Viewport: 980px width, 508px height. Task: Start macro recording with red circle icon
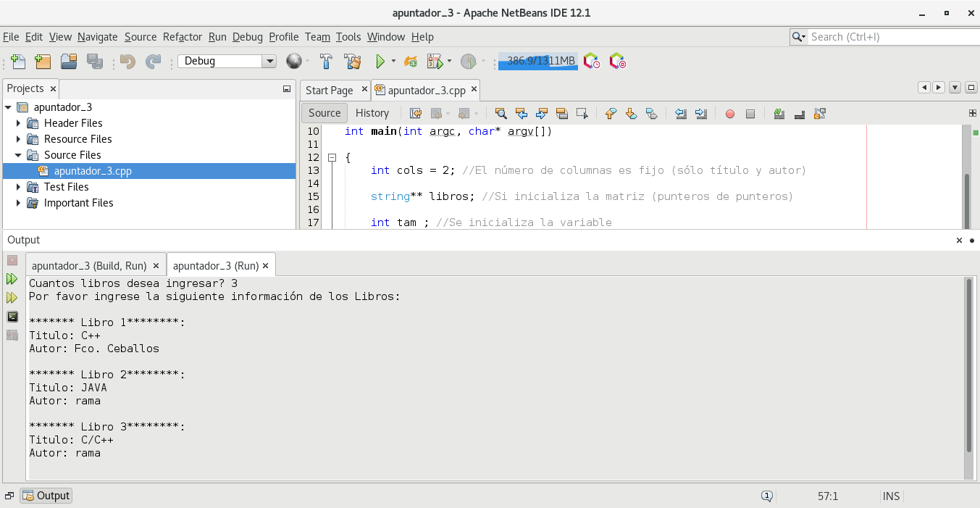click(x=730, y=114)
